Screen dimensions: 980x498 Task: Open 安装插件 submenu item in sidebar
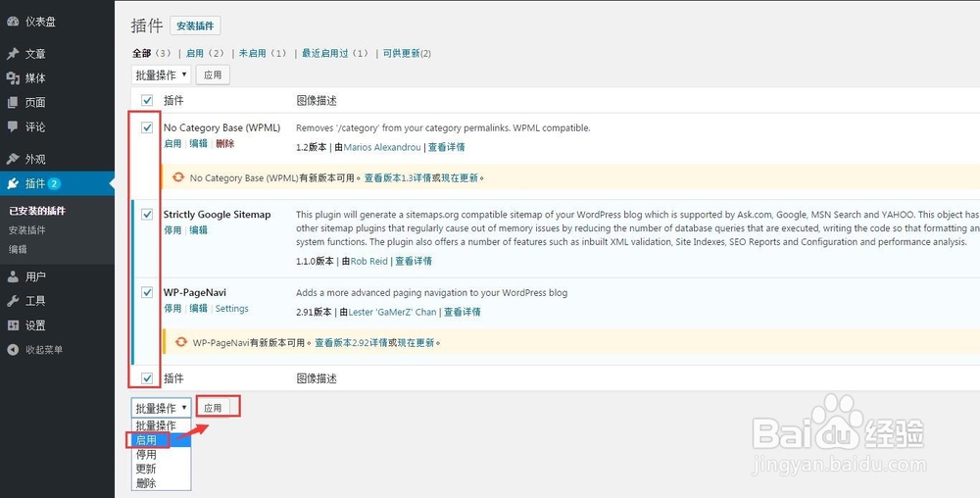tap(26, 230)
